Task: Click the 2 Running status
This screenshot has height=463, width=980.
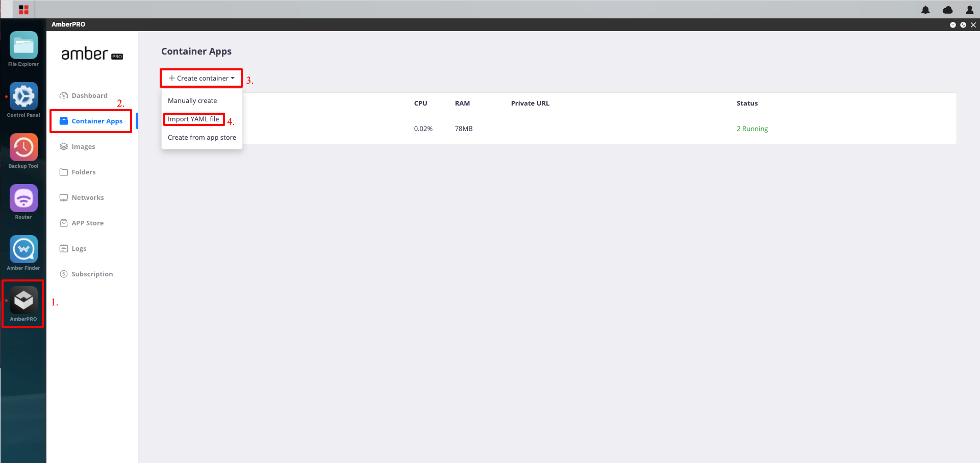Action: coord(752,128)
